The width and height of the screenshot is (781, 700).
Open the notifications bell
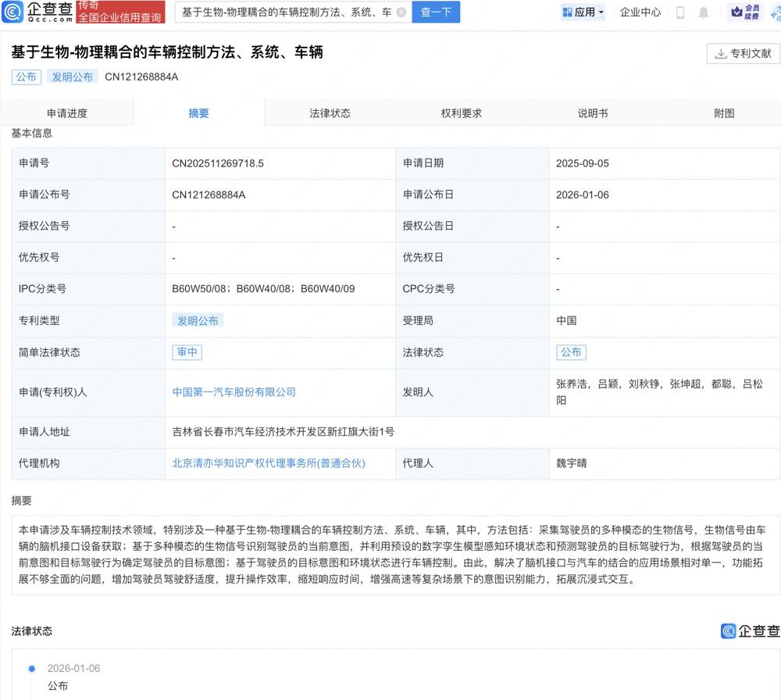pyautogui.click(x=704, y=12)
